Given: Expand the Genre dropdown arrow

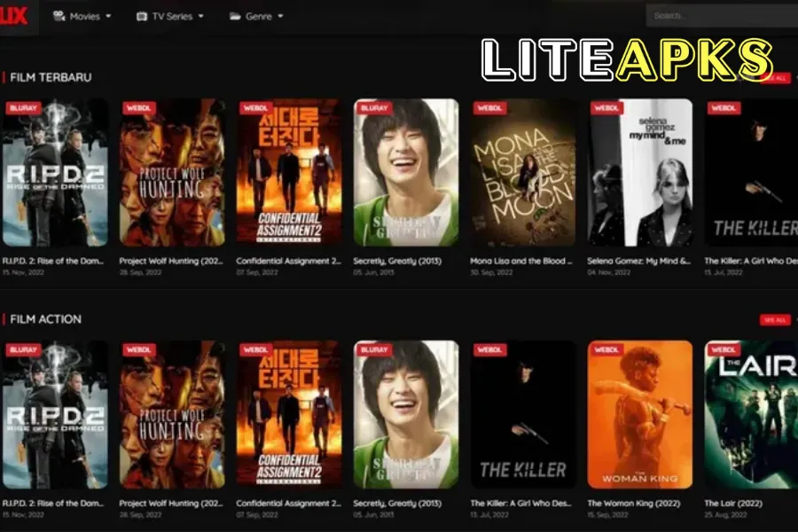Looking at the screenshot, I should point(280,16).
